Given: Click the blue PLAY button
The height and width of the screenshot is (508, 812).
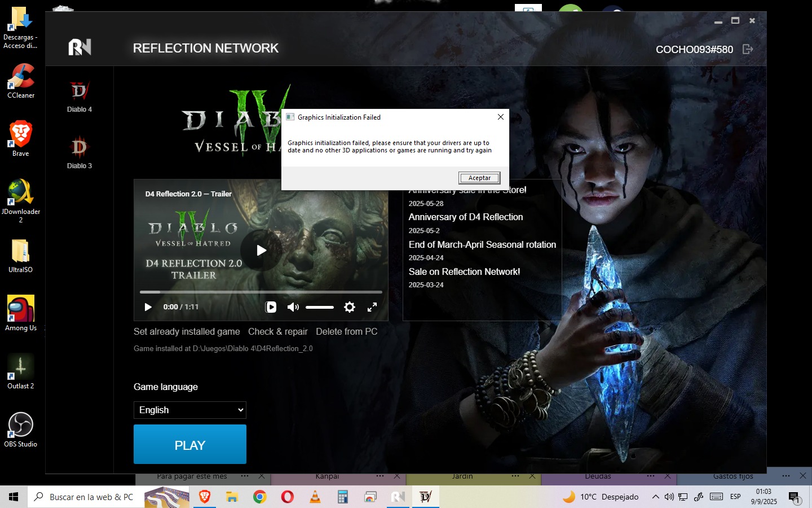Looking at the screenshot, I should tap(190, 444).
